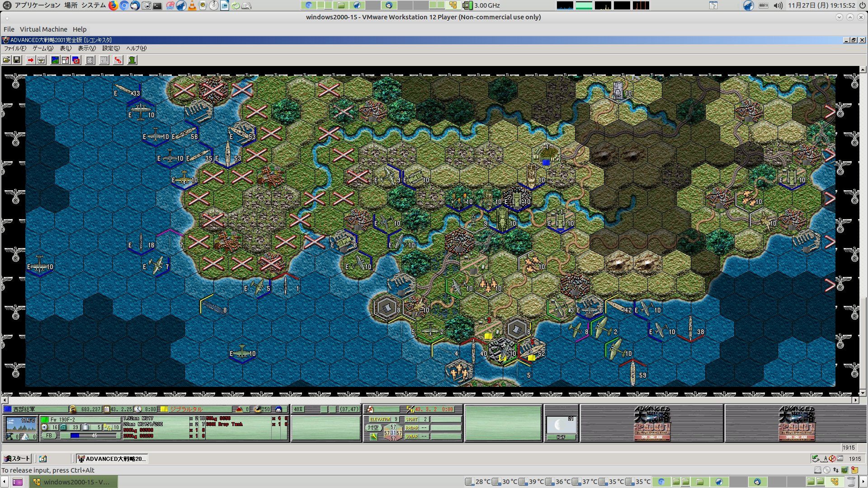Screen dimensions: 868x488
Task: Open the ファイル(F) menu
Action: 15,48
